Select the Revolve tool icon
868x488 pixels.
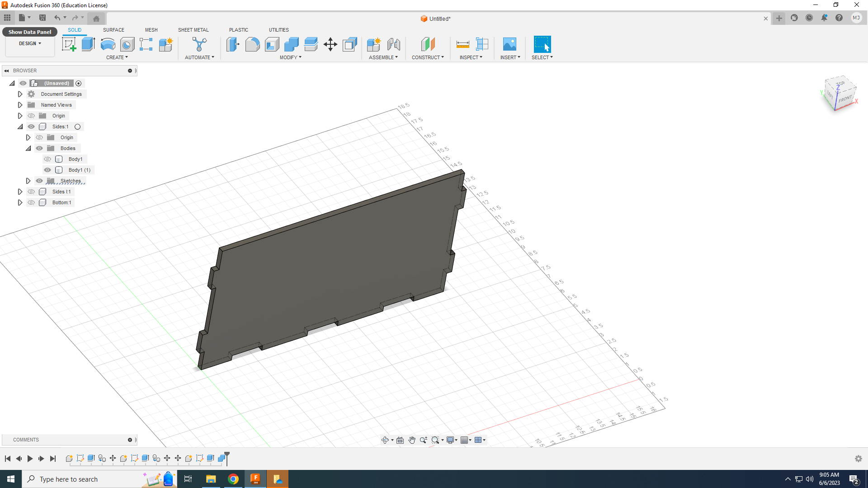tap(108, 44)
